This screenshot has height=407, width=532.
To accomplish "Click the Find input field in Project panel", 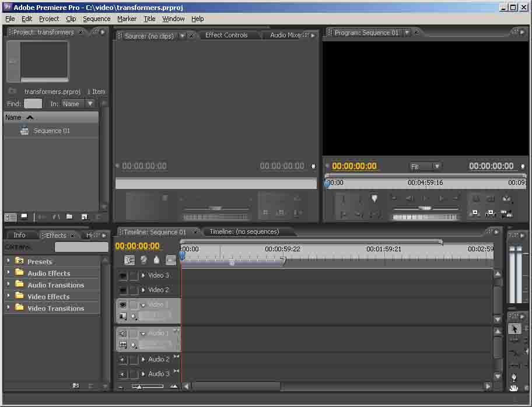I will (33, 104).
